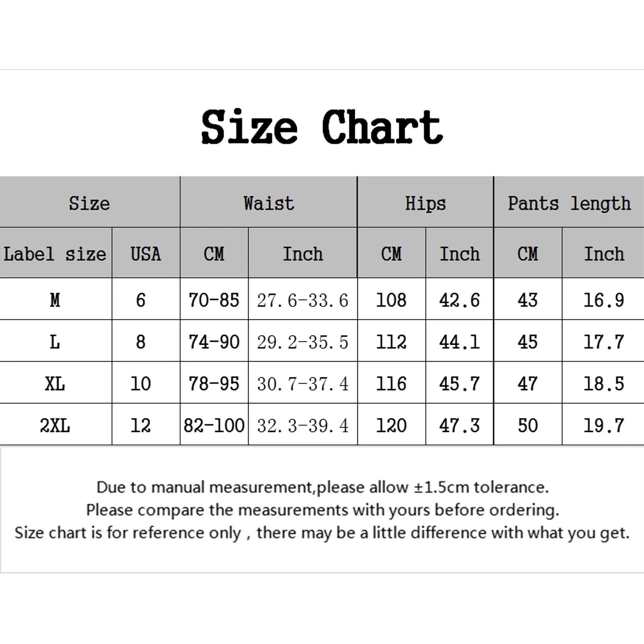Click the Pants length header
644x644 pixels.
click(569, 203)
